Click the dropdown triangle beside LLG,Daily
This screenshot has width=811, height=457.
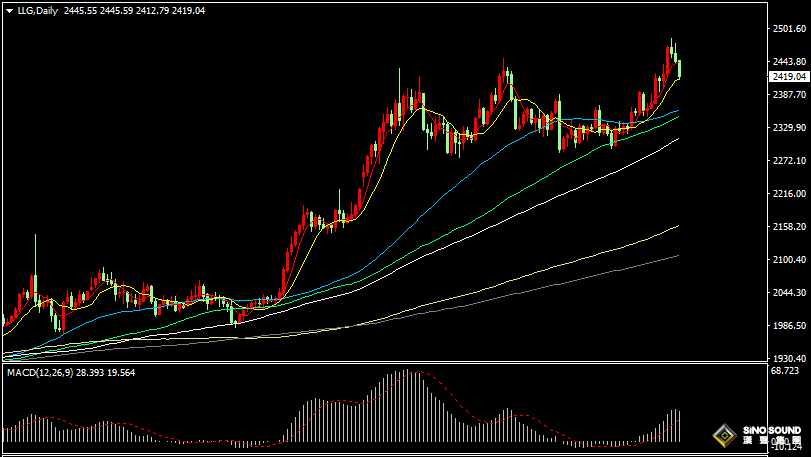click(8, 10)
